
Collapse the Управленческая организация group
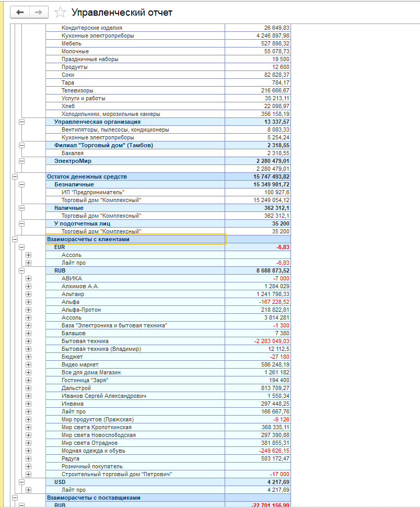(22, 122)
